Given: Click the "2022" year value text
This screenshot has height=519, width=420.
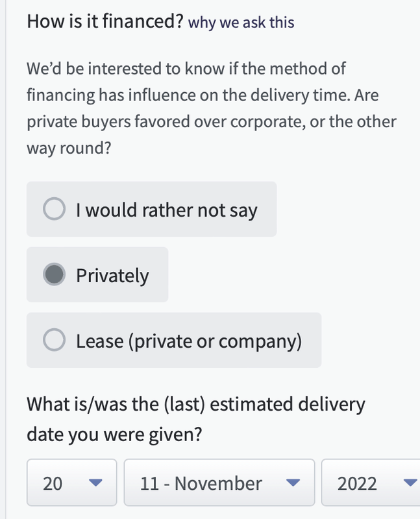Looking at the screenshot, I should coord(357,483).
